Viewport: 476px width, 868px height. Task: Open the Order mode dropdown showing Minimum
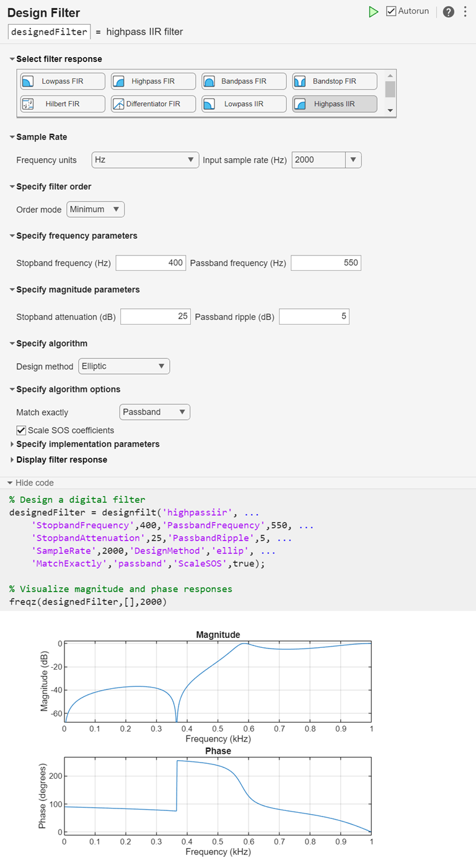point(95,209)
